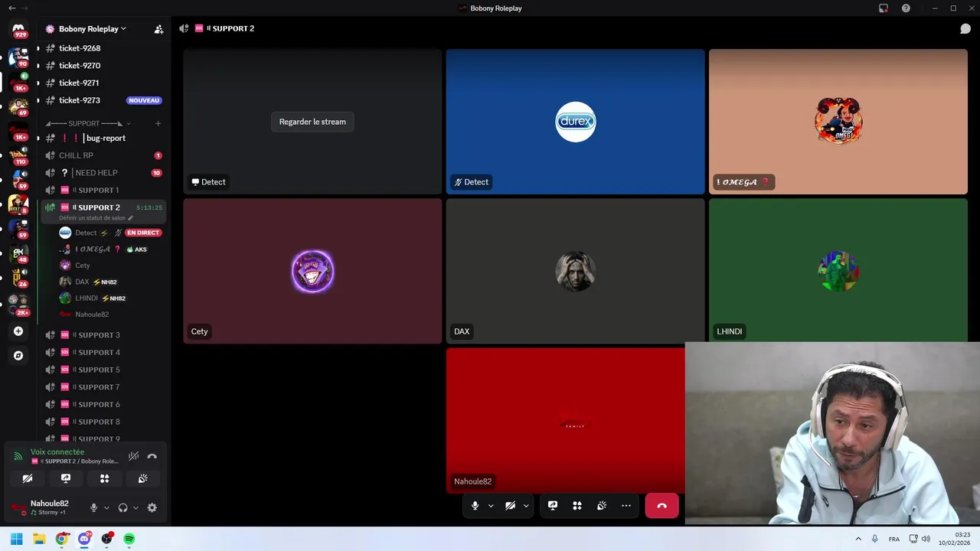
Task: Focus the DAX video tile
Action: (x=575, y=271)
